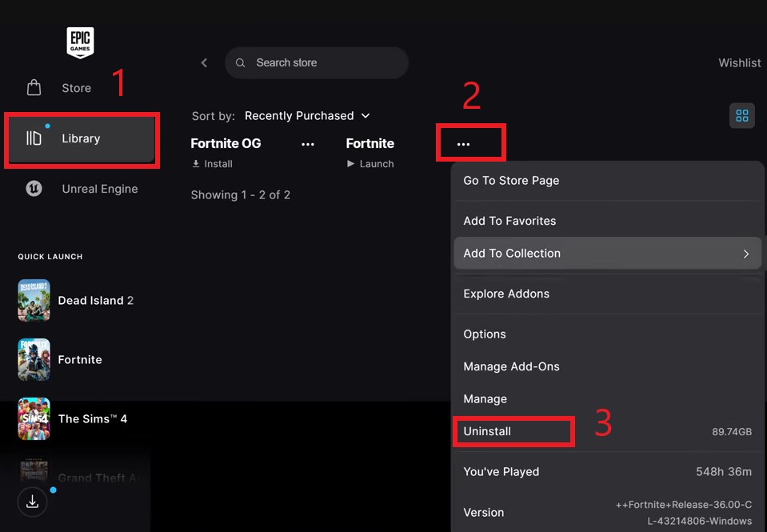Select Uninstall from the context menu

click(487, 431)
